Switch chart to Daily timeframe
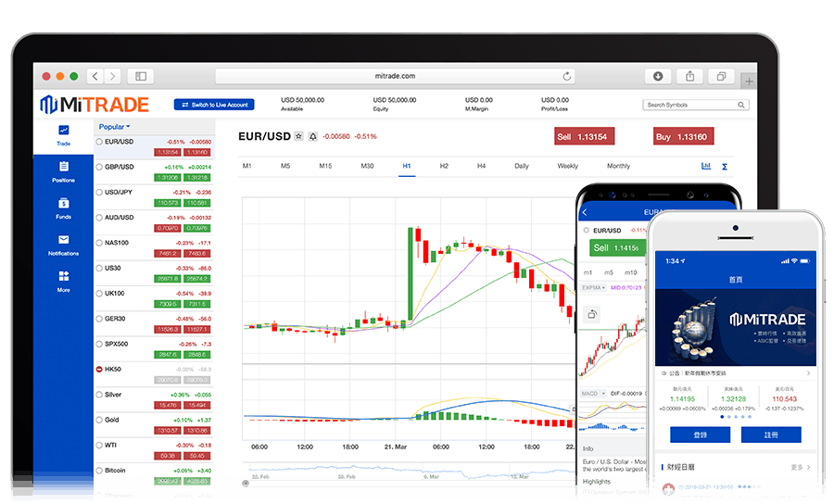This screenshot has height=504, width=834. [x=522, y=166]
